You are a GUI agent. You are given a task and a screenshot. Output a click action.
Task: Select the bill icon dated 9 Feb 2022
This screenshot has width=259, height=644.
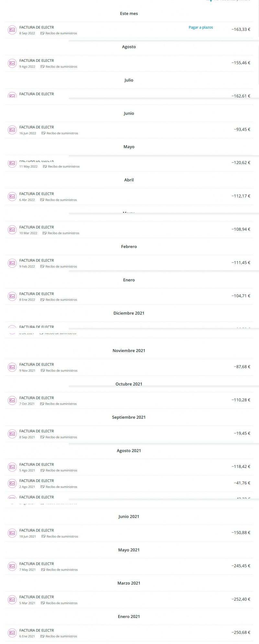coord(12,263)
